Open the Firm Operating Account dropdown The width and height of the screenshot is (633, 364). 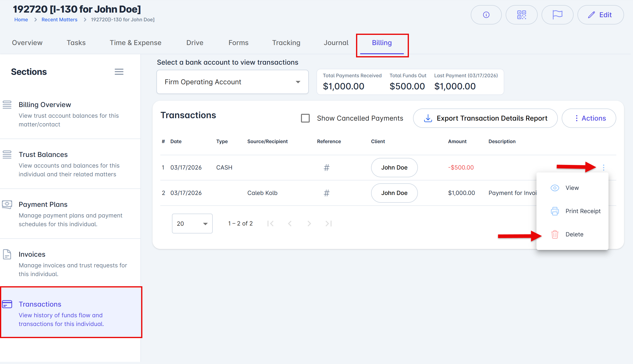tap(232, 82)
